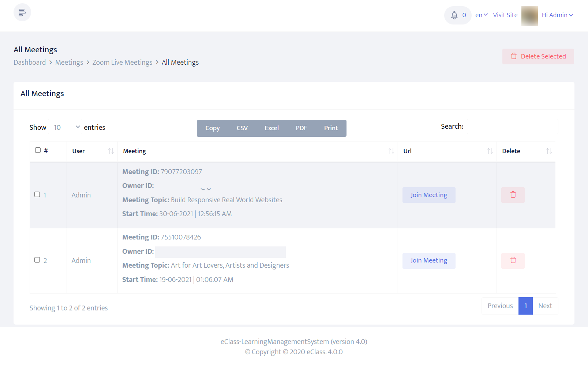This screenshot has width=588, height=366.
Task: Export the table using the CSV button
Action: coord(242,128)
